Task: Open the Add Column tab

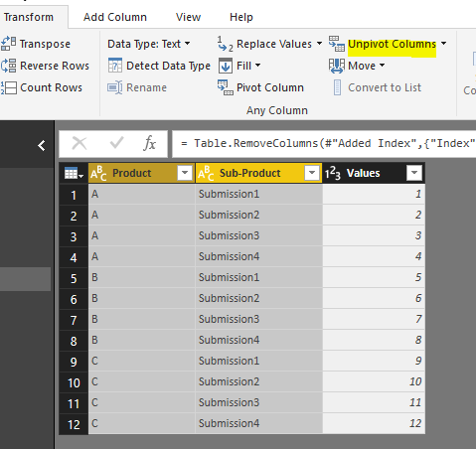Action: 115,17
